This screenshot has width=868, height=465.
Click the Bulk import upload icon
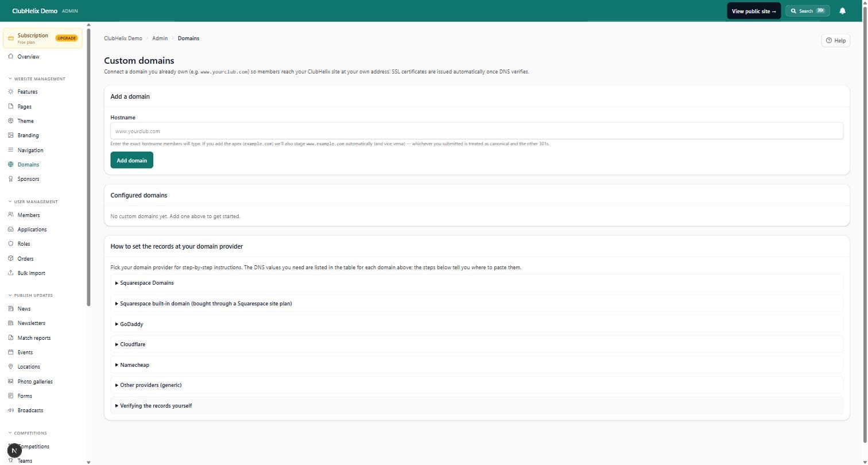(11, 273)
